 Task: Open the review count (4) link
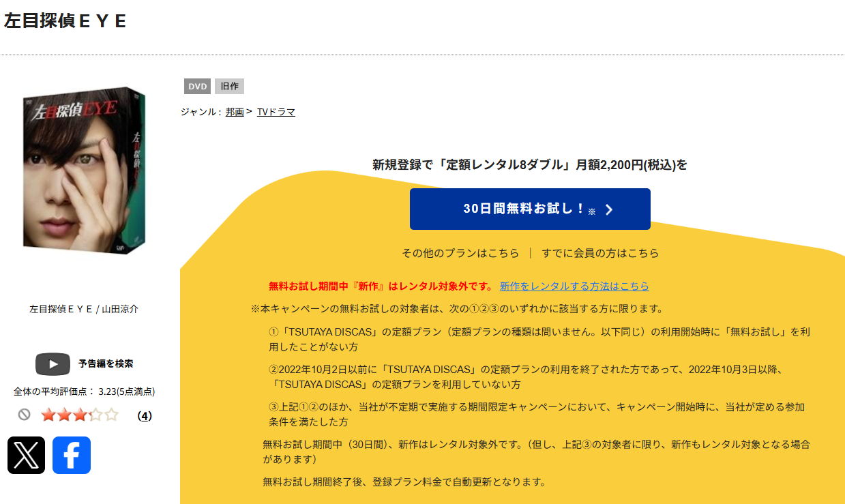(x=145, y=415)
